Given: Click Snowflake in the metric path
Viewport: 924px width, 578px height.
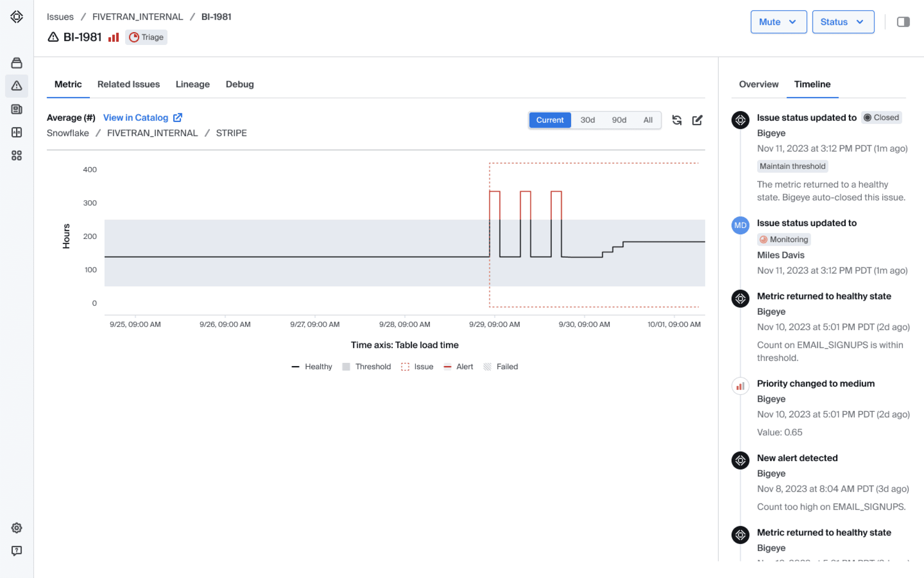Looking at the screenshot, I should click(x=68, y=133).
